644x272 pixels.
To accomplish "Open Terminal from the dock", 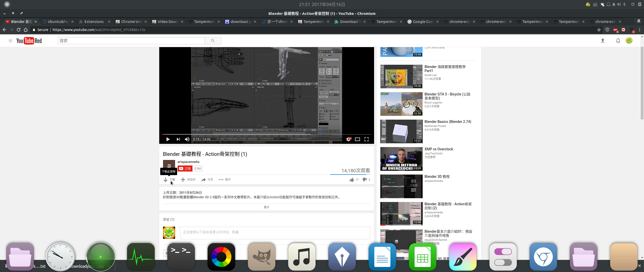I will (181, 257).
